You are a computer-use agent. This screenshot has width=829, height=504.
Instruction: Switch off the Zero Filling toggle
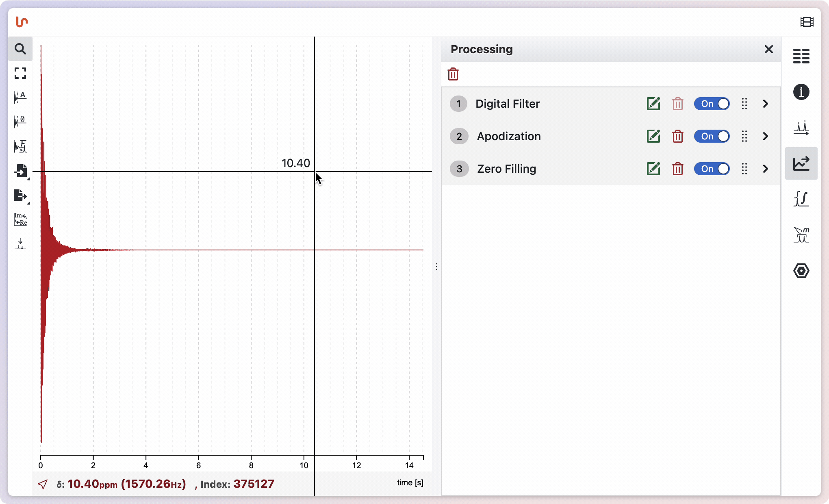coord(712,169)
